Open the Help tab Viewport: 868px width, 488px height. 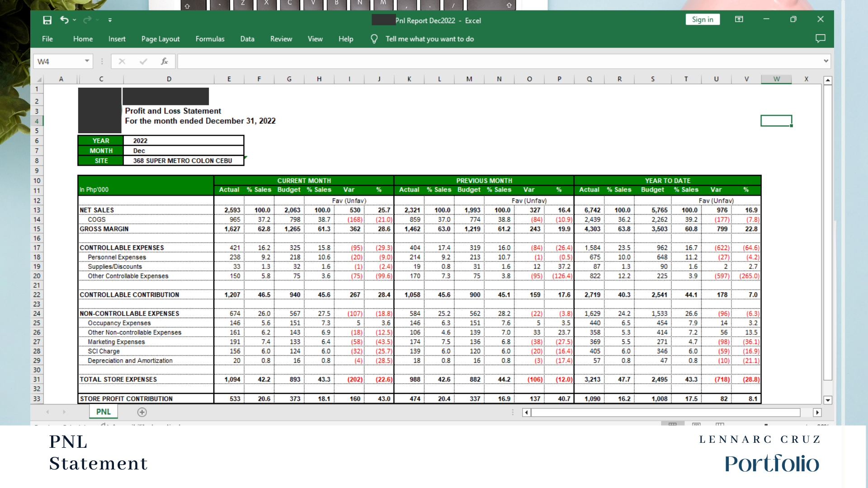click(346, 39)
